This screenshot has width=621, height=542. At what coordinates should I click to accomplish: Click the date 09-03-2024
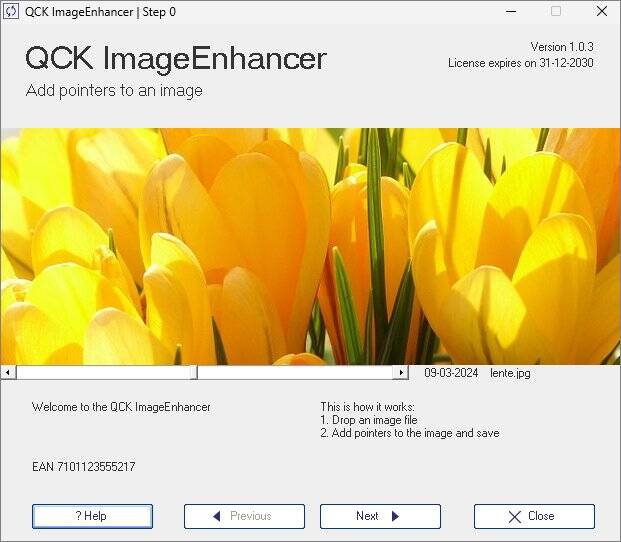[x=451, y=373]
